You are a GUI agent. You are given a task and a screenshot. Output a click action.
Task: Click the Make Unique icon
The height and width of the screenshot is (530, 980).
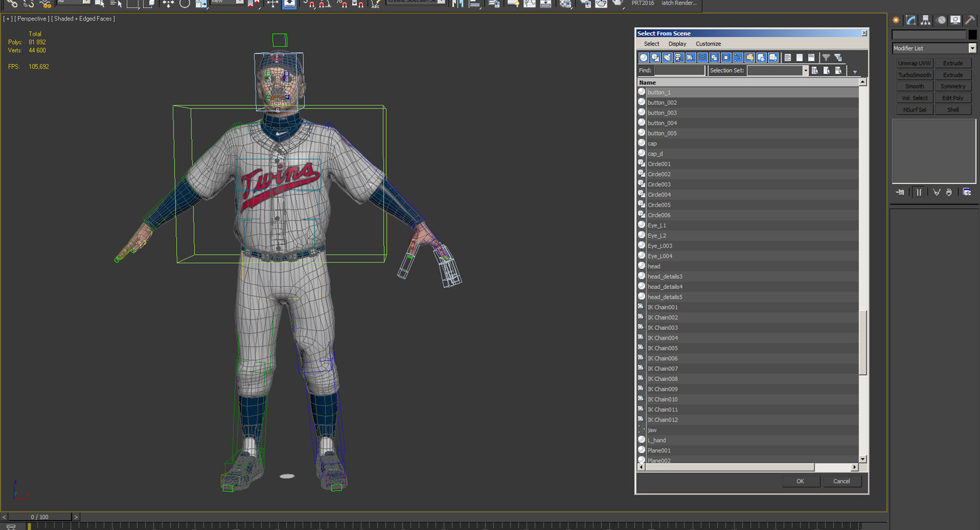pyautogui.click(x=936, y=192)
